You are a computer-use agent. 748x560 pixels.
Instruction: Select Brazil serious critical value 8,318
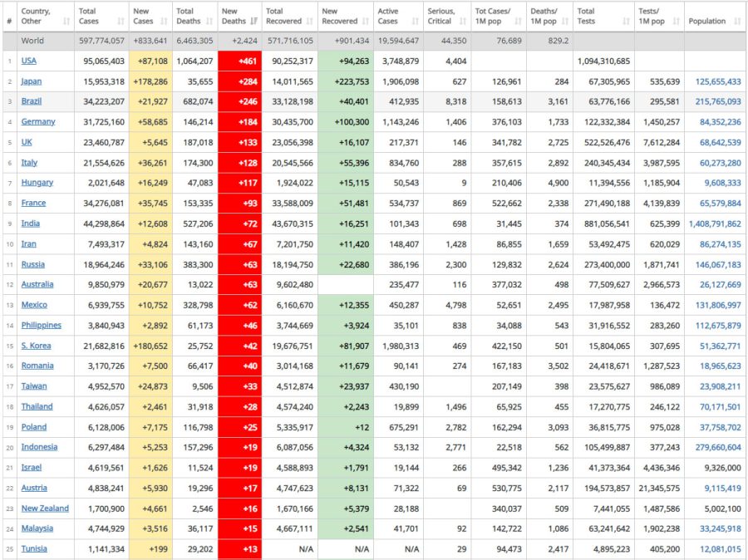[456, 101]
